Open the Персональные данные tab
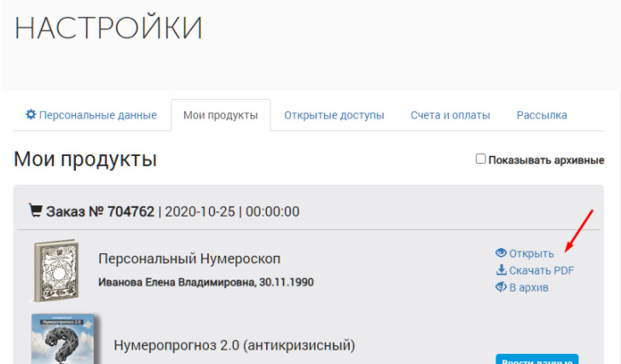The image size is (621, 364). [91, 115]
